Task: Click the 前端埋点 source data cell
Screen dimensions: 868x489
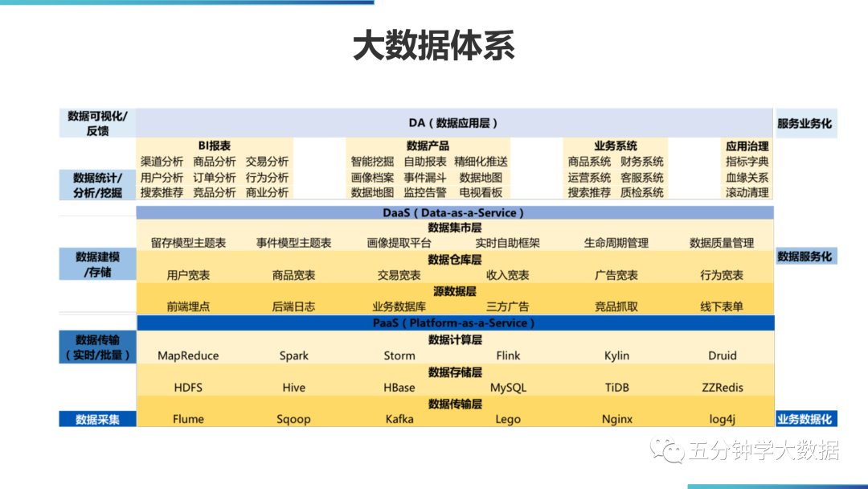Action: coord(188,306)
